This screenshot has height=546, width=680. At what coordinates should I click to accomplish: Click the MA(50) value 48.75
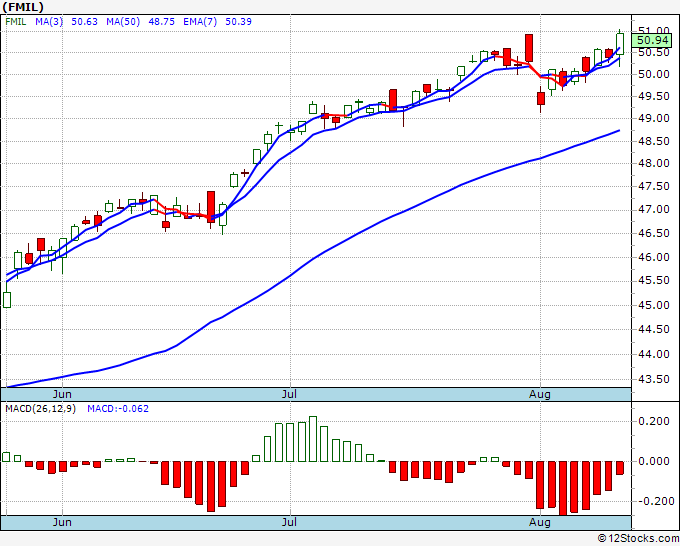[x=161, y=22]
